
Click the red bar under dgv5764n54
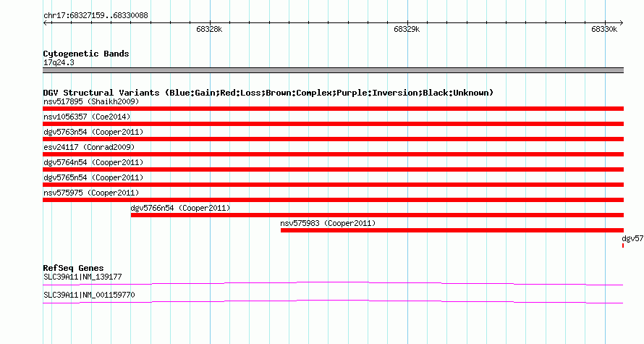coord(333,169)
